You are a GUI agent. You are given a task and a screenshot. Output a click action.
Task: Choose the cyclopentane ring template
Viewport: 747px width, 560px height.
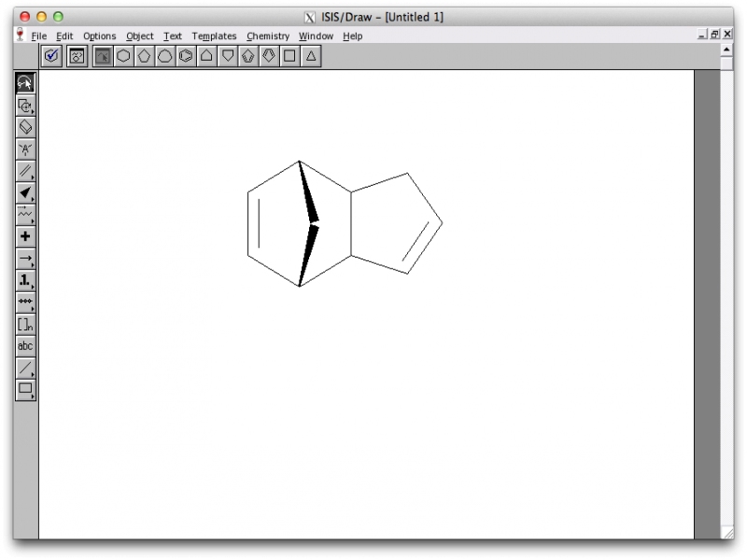tap(145, 56)
